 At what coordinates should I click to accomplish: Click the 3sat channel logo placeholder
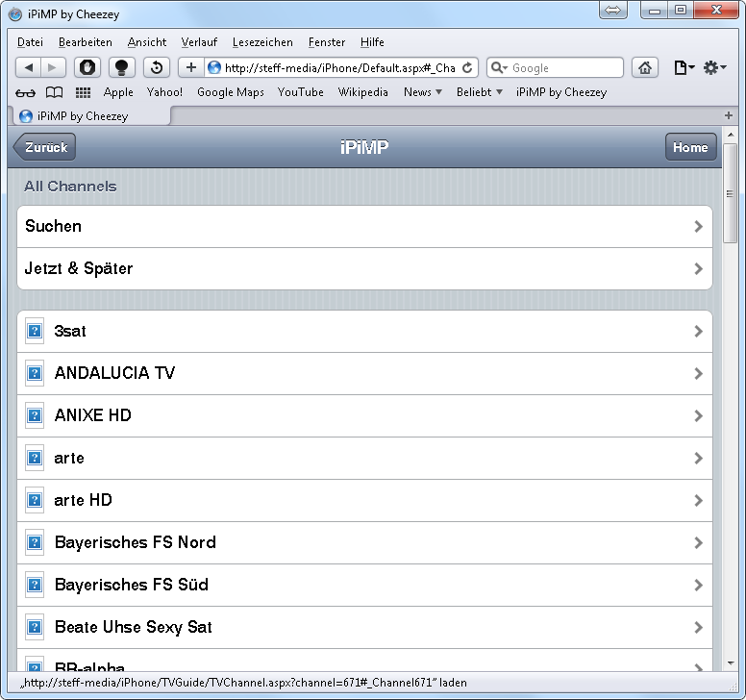tap(35, 331)
